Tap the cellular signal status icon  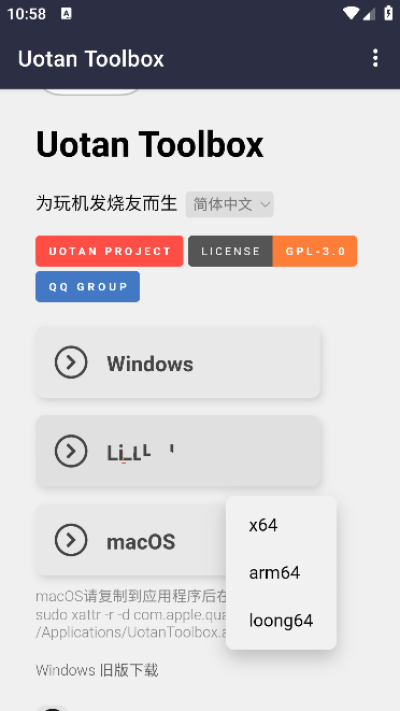click(369, 14)
